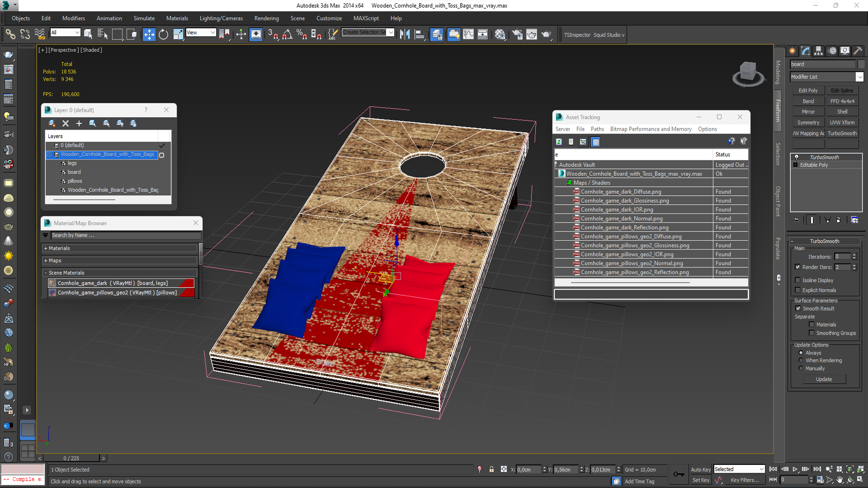Expand the Materials rollout in browser

tap(59, 248)
